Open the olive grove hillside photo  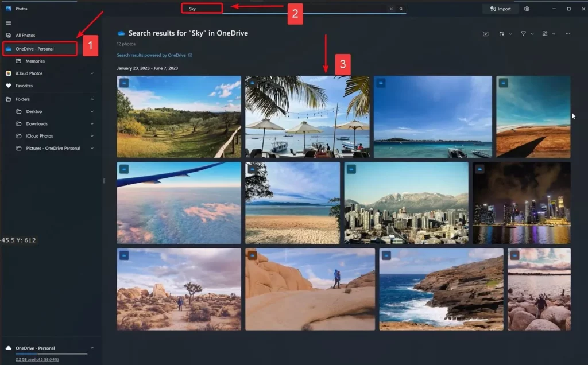(x=179, y=117)
